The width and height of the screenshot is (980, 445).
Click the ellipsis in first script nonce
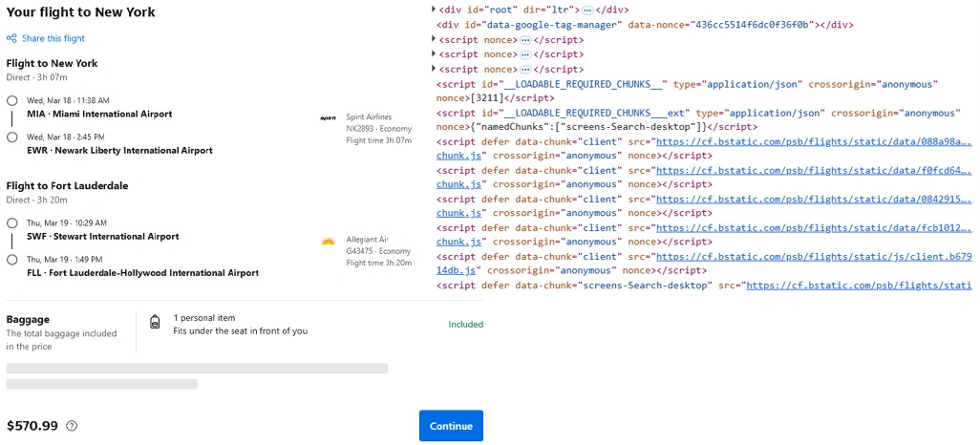525,40
